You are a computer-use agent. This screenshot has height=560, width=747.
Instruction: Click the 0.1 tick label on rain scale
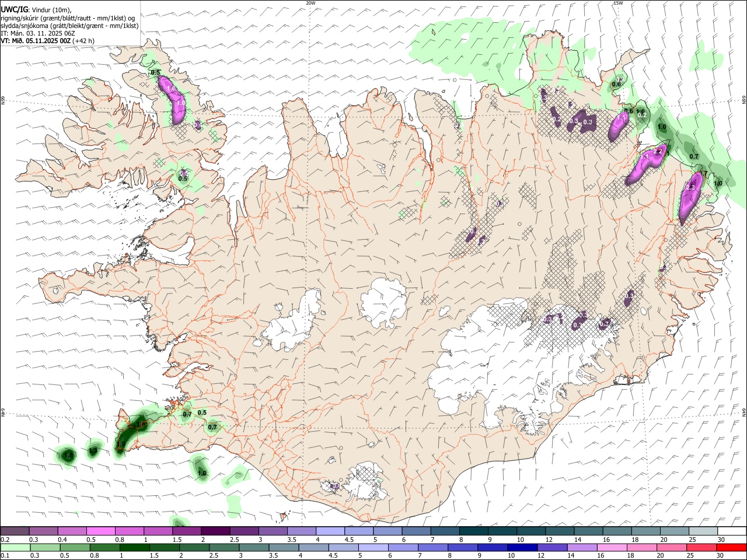pos(6,555)
